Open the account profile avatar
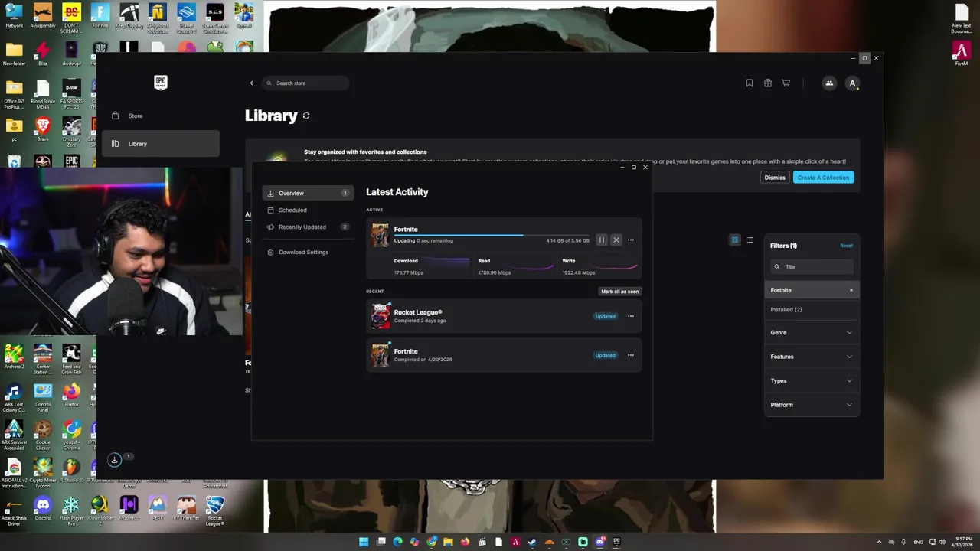Screen dimensions: 980x551 (852, 83)
